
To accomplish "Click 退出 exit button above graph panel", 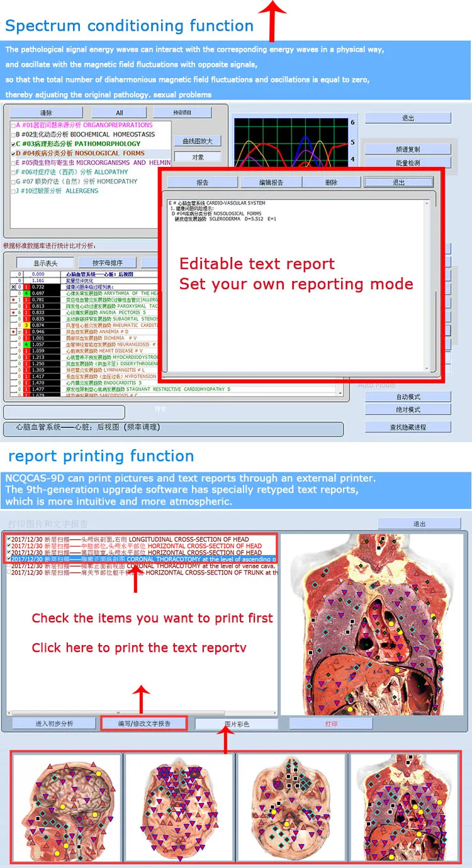I will click(408, 118).
